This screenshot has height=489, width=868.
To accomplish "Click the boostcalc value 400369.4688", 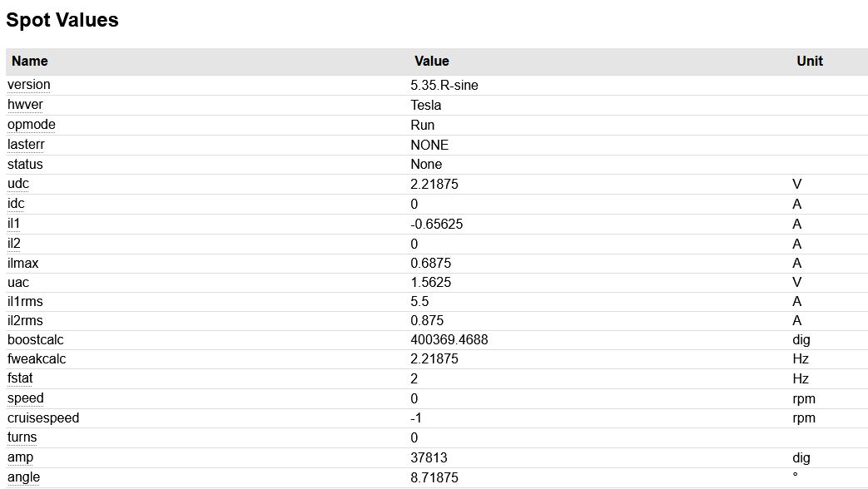I will [449, 339].
